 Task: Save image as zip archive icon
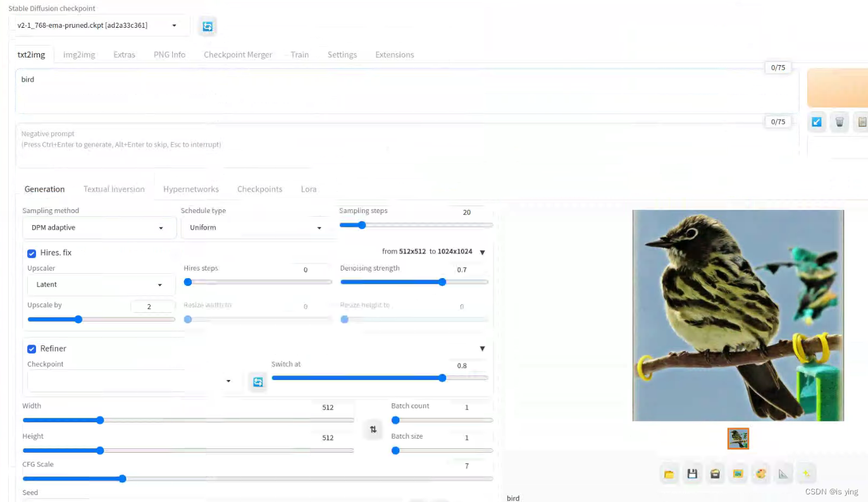(715, 474)
